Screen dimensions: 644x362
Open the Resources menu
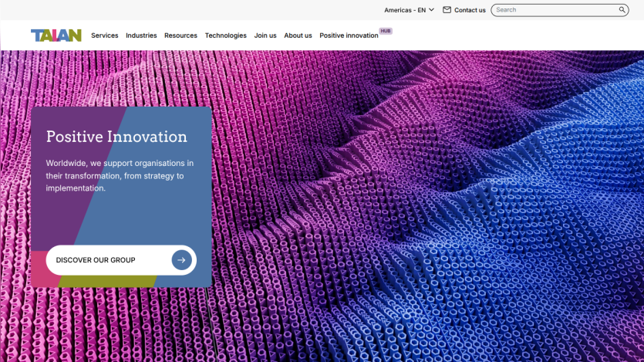[x=180, y=36]
